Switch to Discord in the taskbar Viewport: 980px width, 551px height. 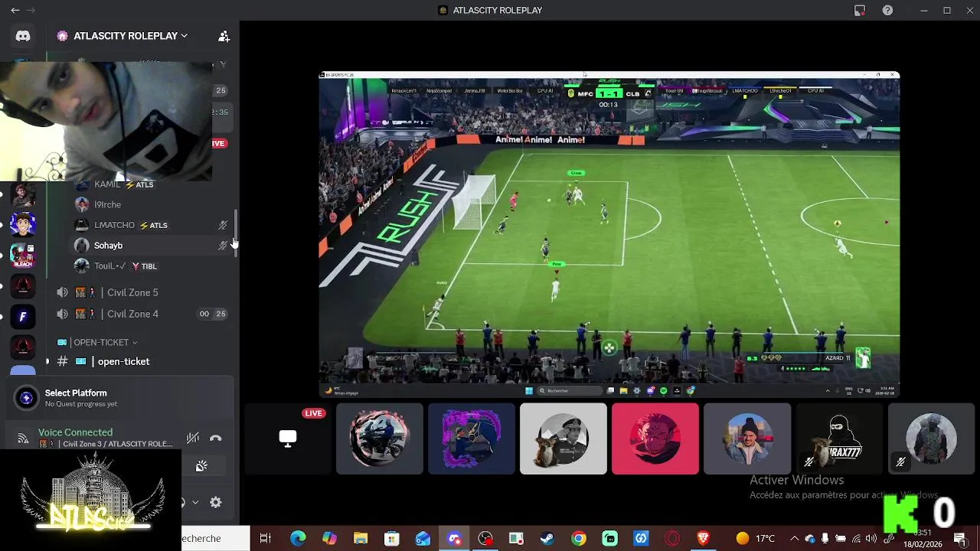coord(455,539)
